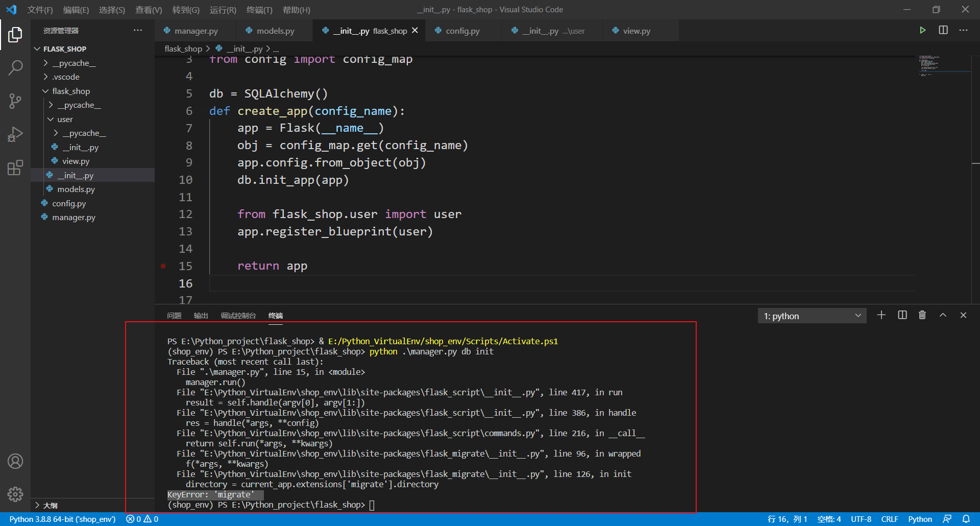Expand the 大纲 outline section
Viewport: 980px width, 526px height.
click(37, 505)
